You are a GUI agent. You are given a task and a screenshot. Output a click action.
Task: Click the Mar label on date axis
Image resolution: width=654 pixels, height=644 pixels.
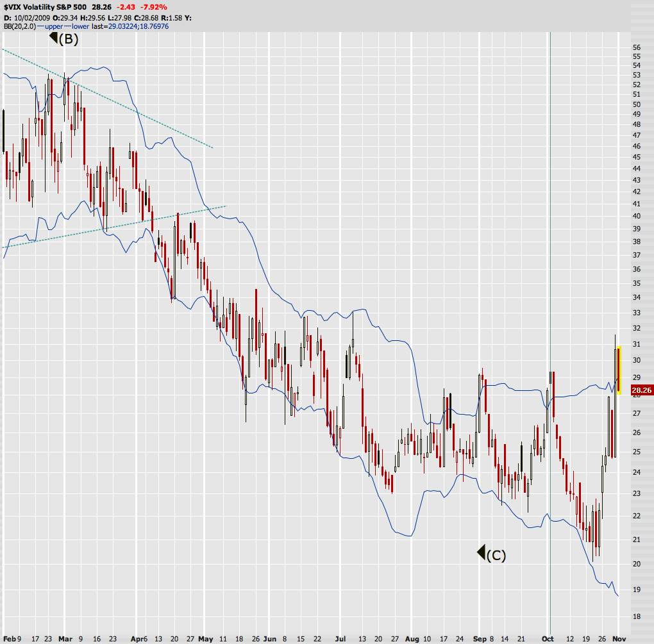click(65, 639)
